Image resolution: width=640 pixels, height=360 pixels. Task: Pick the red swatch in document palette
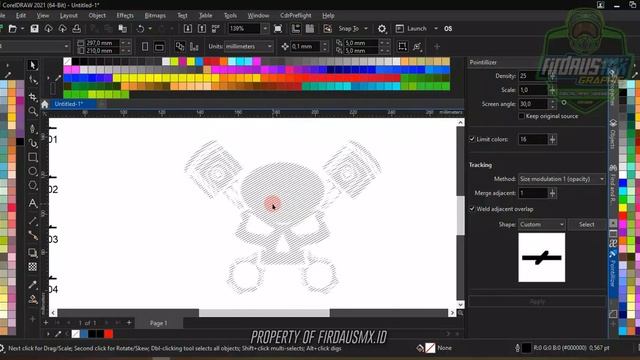click(x=109, y=334)
